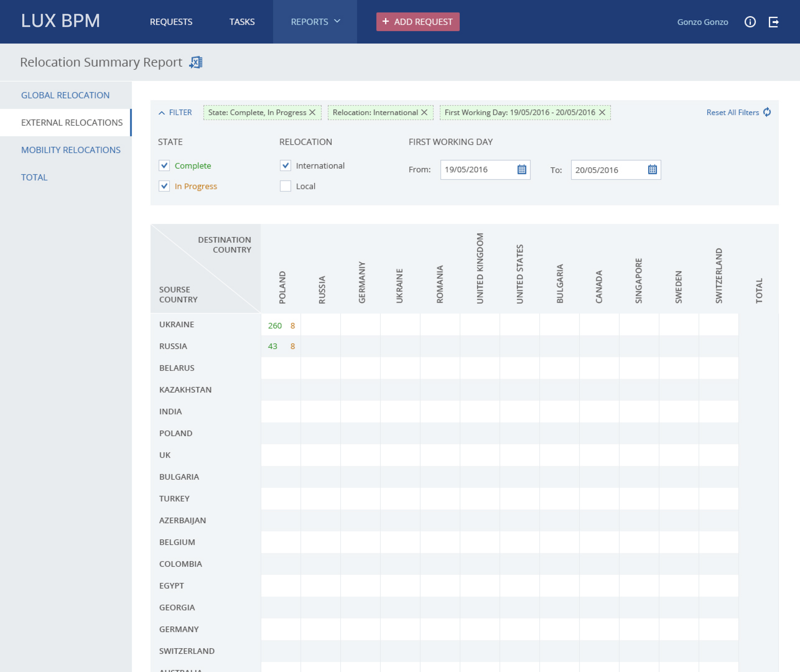Open the Reports dropdown menu

(315, 22)
